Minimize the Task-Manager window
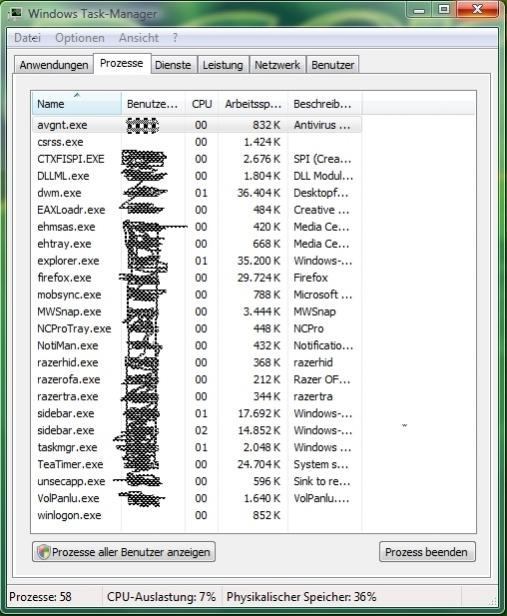The image size is (507, 616). pyautogui.click(x=419, y=10)
